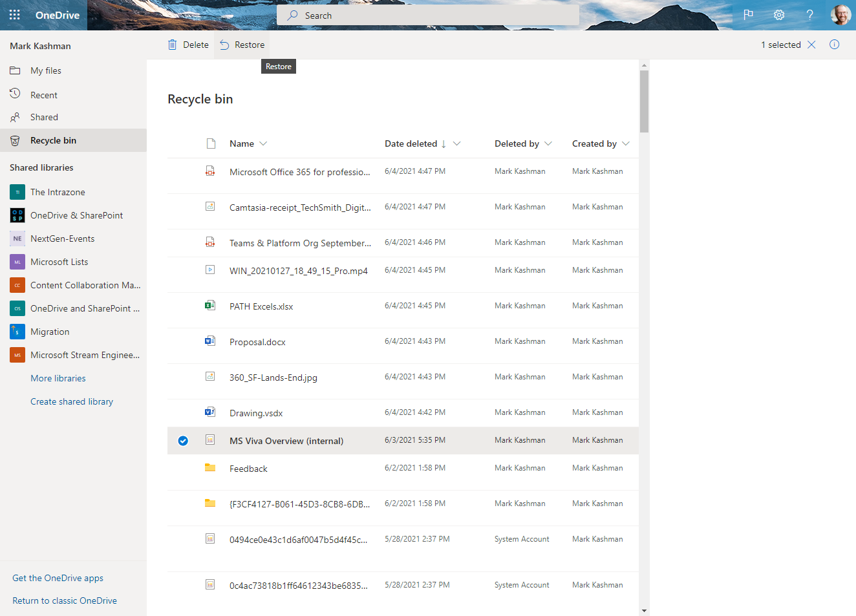Click the Excel icon for PATH Excels.xlsx
Screen dimensions: 856x616
(x=210, y=306)
